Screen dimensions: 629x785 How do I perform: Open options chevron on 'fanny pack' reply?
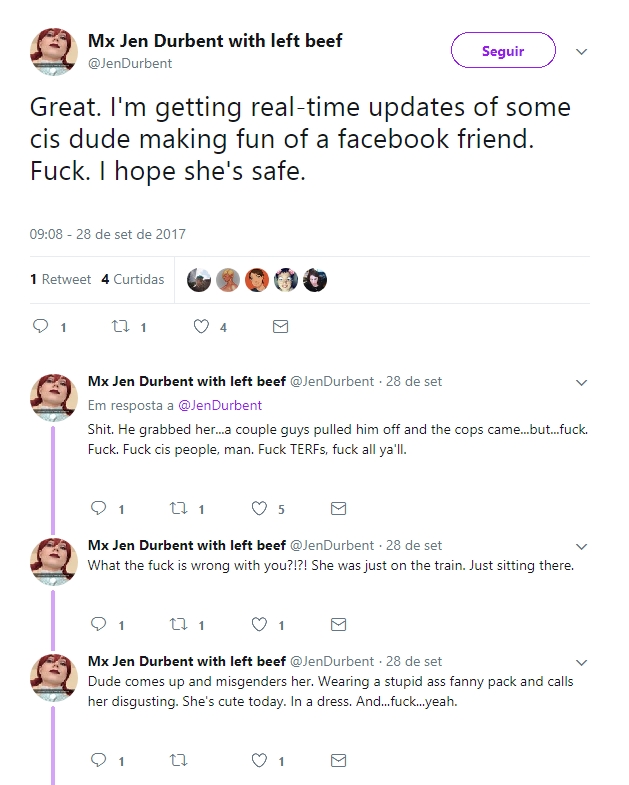click(581, 662)
